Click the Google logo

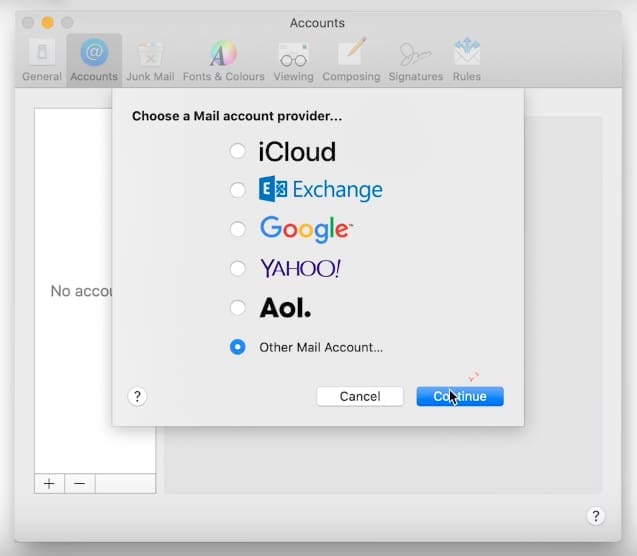click(306, 229)
